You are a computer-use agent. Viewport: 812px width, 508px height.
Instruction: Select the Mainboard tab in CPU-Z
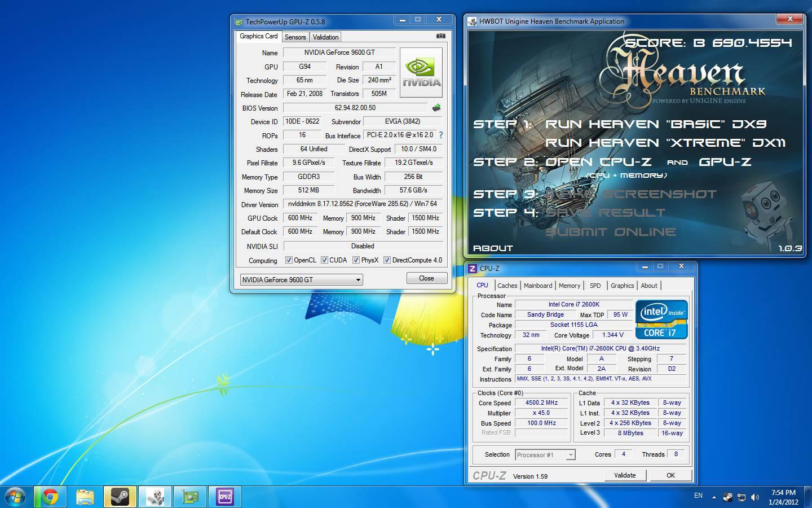click(538, 286)
